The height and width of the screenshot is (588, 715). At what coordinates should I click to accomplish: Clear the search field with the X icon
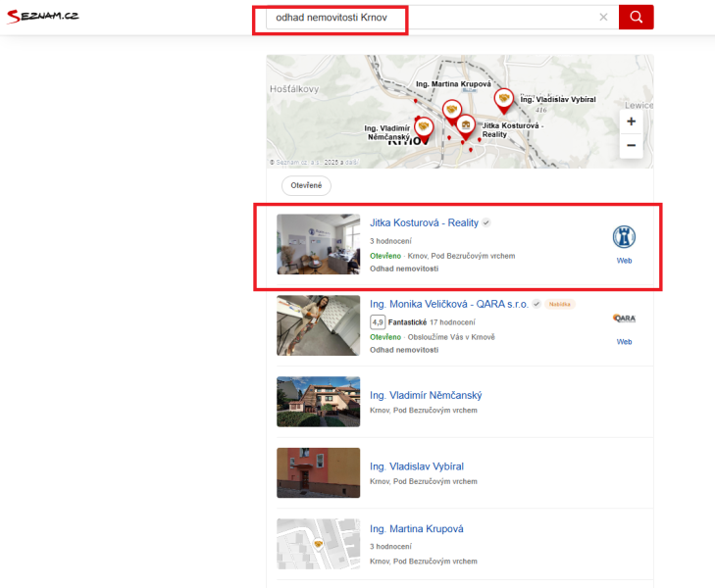[x=603, y=18]
